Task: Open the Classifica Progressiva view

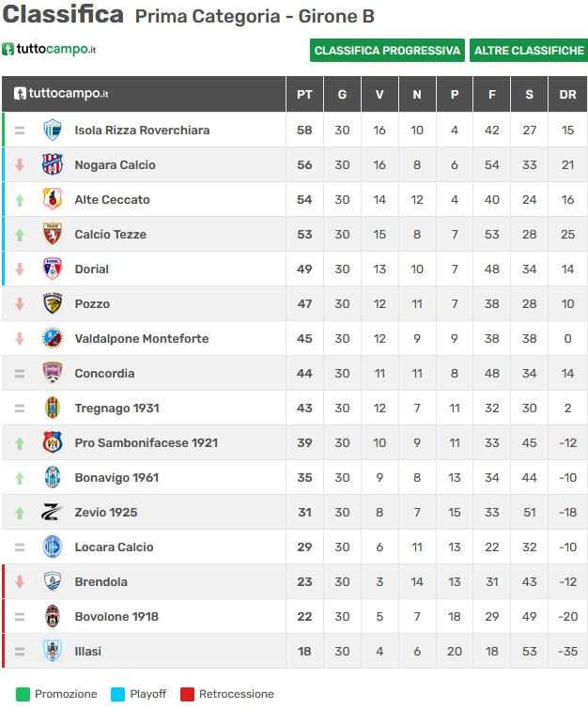Action: click(387, 51)
